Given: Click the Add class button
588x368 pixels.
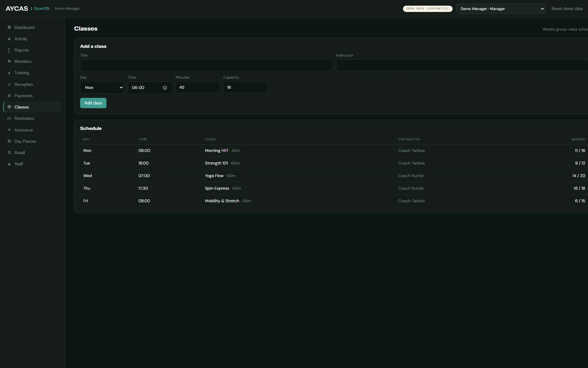Looking at the screenshot, I should [93, 103].
